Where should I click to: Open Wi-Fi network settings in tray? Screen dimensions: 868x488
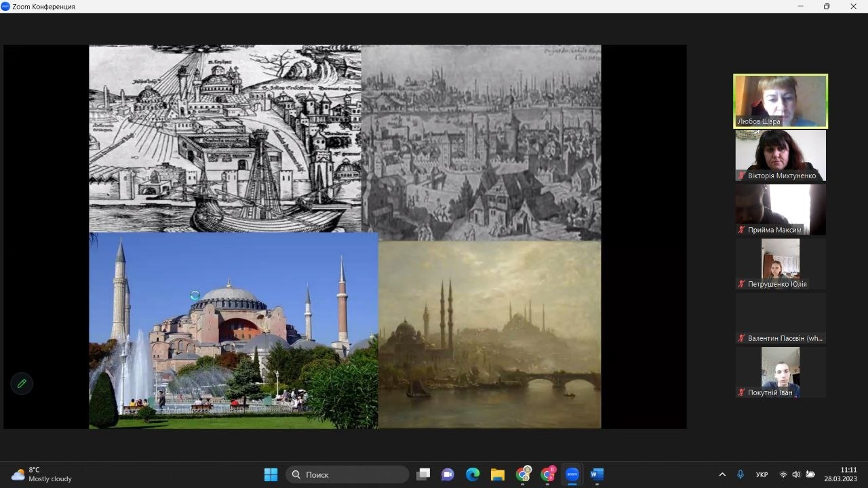pyautogui.click(x=783, y=474)
